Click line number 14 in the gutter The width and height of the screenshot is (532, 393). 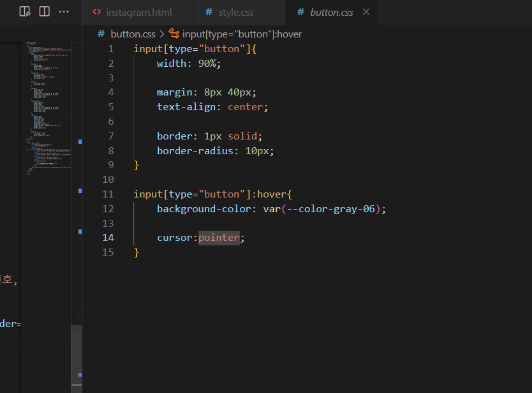[108, 238]
